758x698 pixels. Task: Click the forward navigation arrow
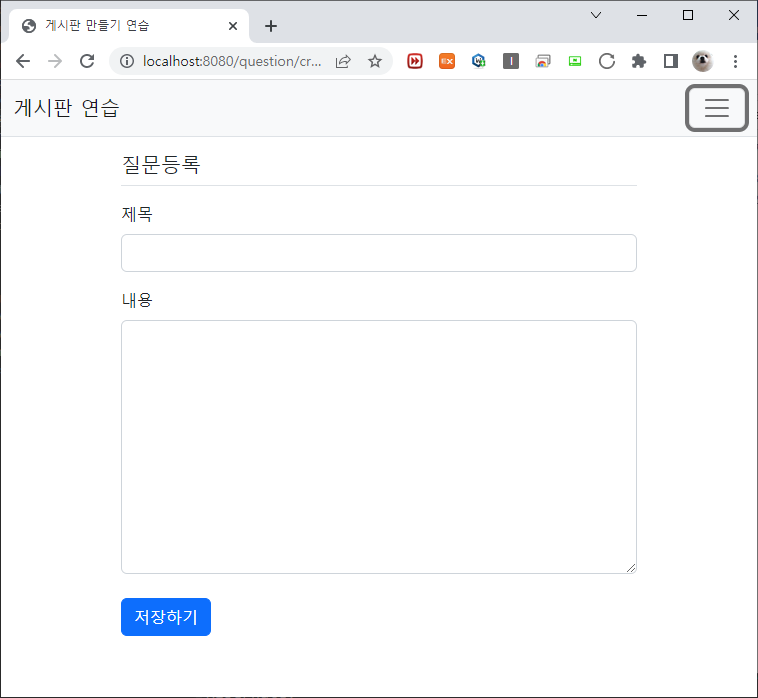tap(55, 61)
